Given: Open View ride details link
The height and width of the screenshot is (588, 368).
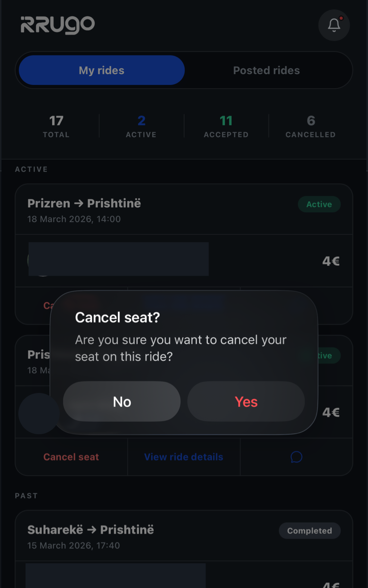Looking at the screenshot, I should click(x=184, y=457).
